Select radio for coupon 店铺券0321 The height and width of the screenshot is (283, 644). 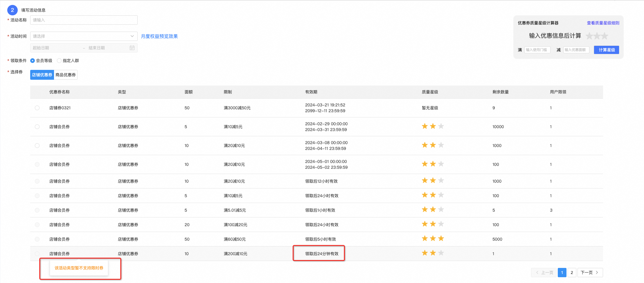37,108
